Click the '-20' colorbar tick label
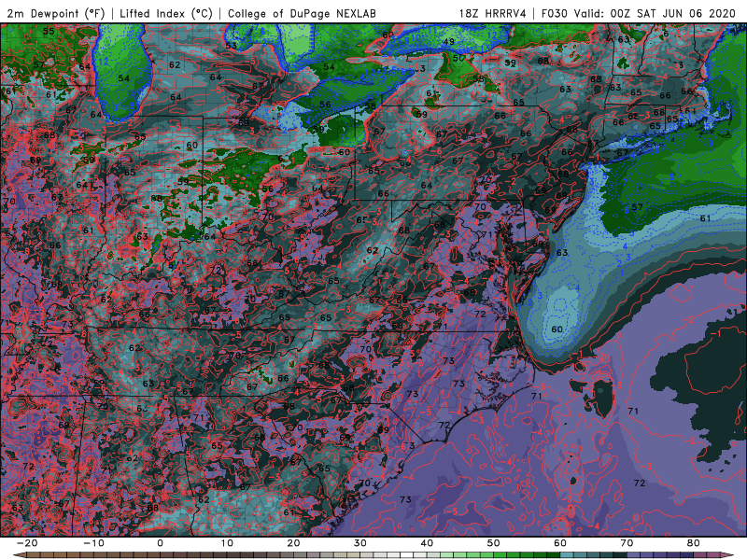 pos(27,543)
